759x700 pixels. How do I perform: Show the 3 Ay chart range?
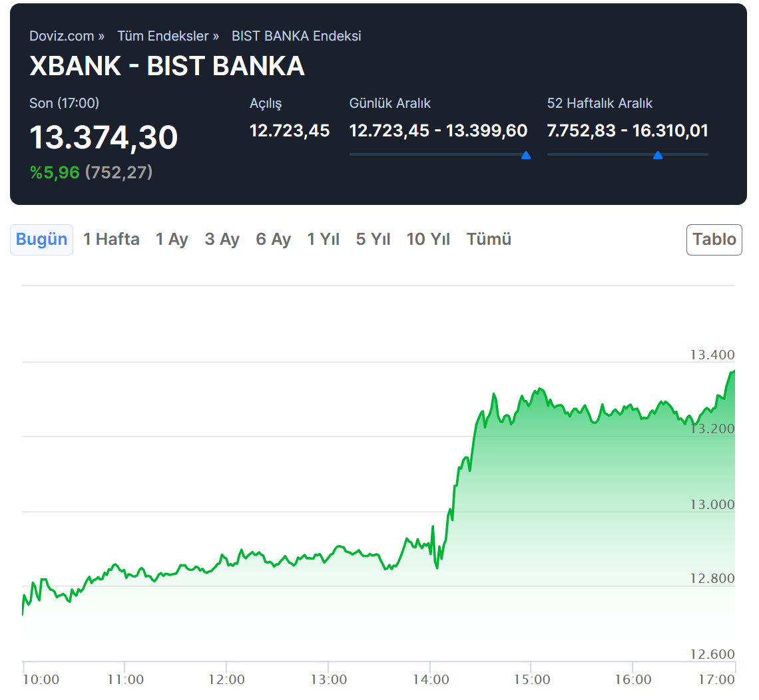222,240
